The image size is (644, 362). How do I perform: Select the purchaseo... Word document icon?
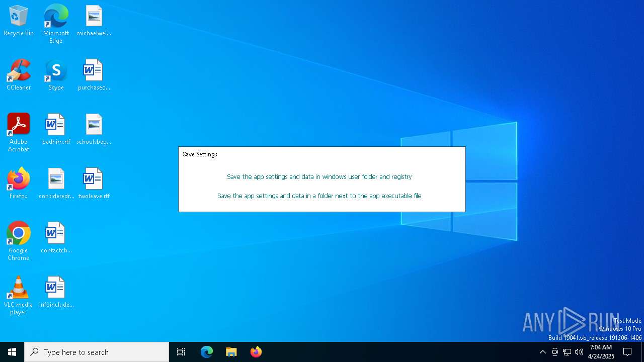click(x=94, y=75)
